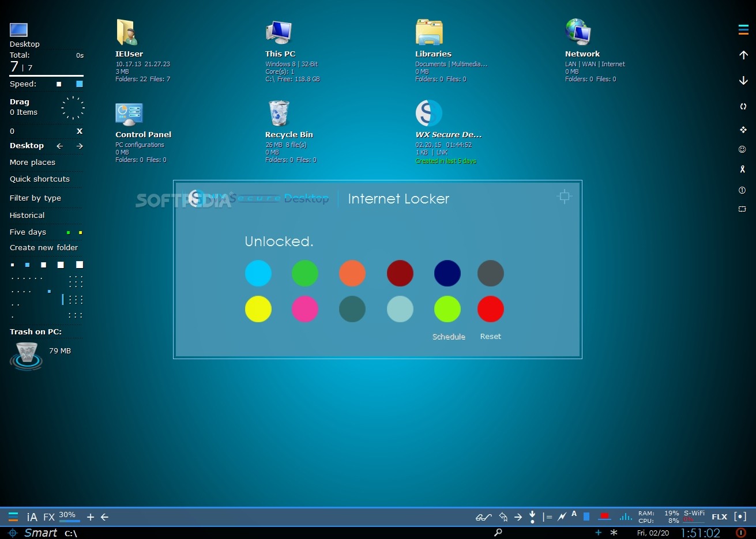Click the fullscreen frame icon in right sidebar
The image size is (756, 539).
(x=742, y=209)
